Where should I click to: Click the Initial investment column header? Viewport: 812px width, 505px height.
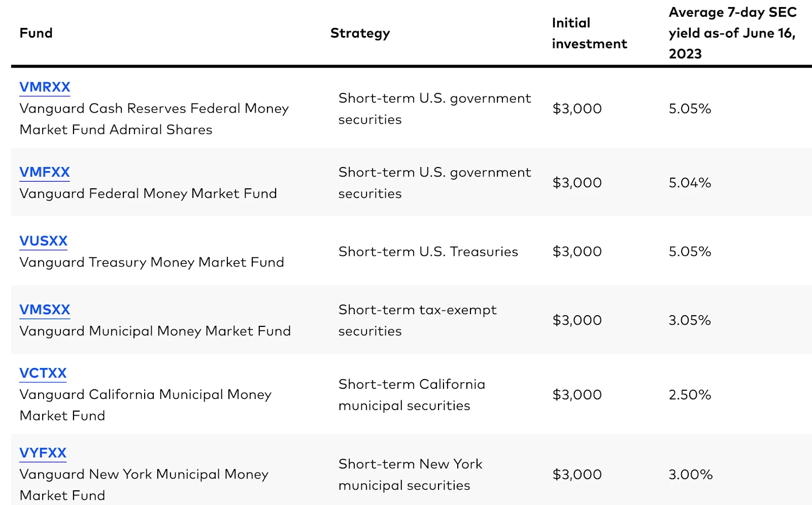[589, 33]
